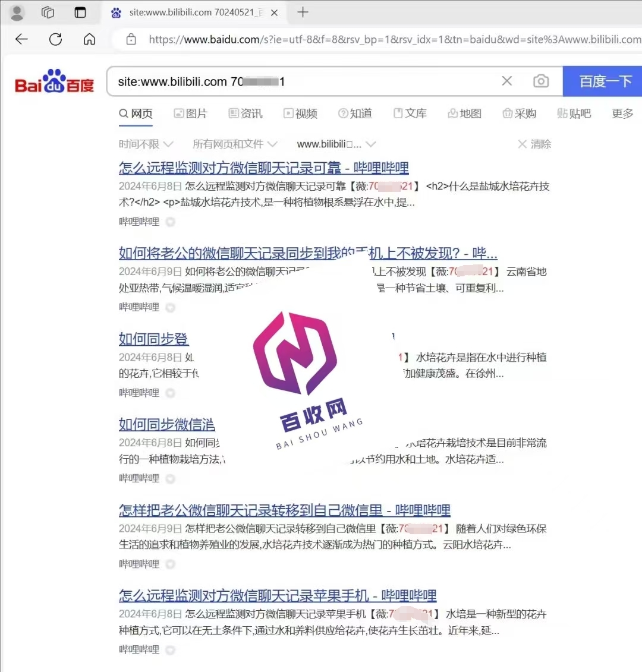The width and height of the screenshot is (642, 672).
Task: Expand the www.bilibili site filter dropdown
Action: click(336, 144)
